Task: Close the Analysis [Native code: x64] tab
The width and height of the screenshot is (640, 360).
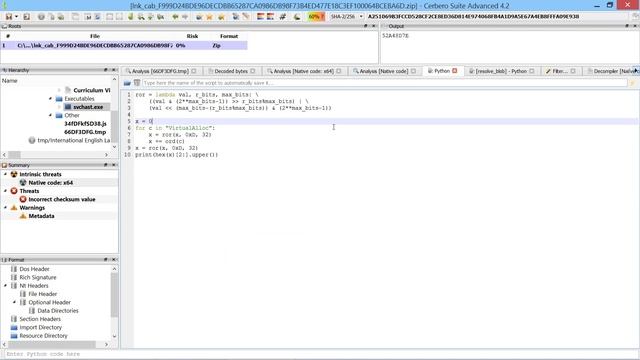Action: [339, 71]
